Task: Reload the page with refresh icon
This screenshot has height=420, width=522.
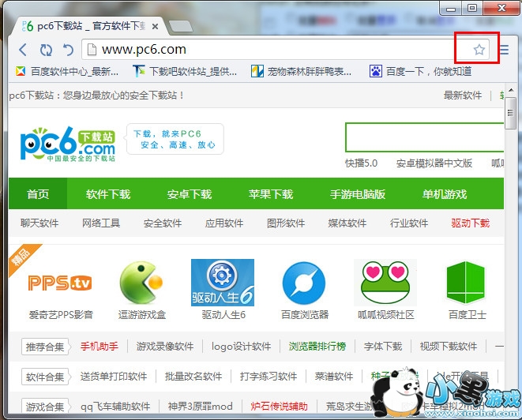Action: click(46, 50)
